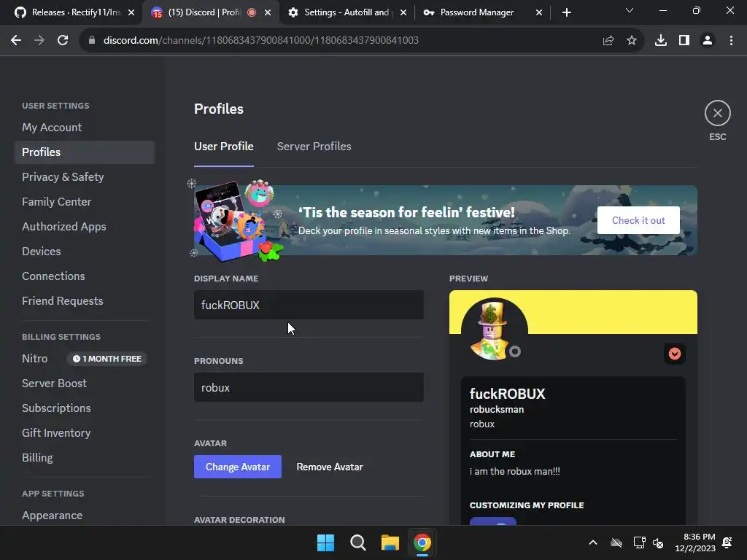Close the Releases Rectify11 tab

pyautogui.click(x=131, y=13)
